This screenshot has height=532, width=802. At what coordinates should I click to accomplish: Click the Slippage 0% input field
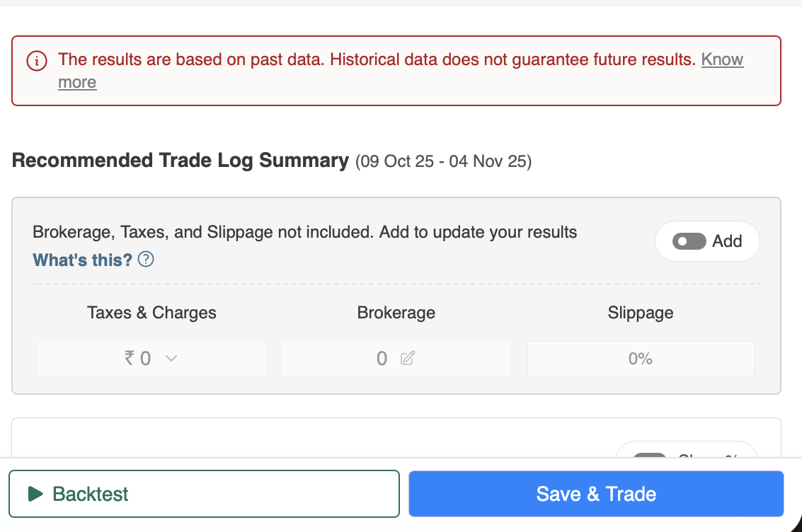point(640,359)
